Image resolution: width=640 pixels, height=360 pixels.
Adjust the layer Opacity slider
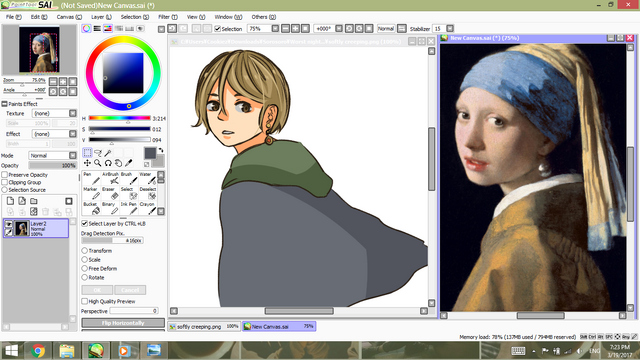[x=53, y=165]
